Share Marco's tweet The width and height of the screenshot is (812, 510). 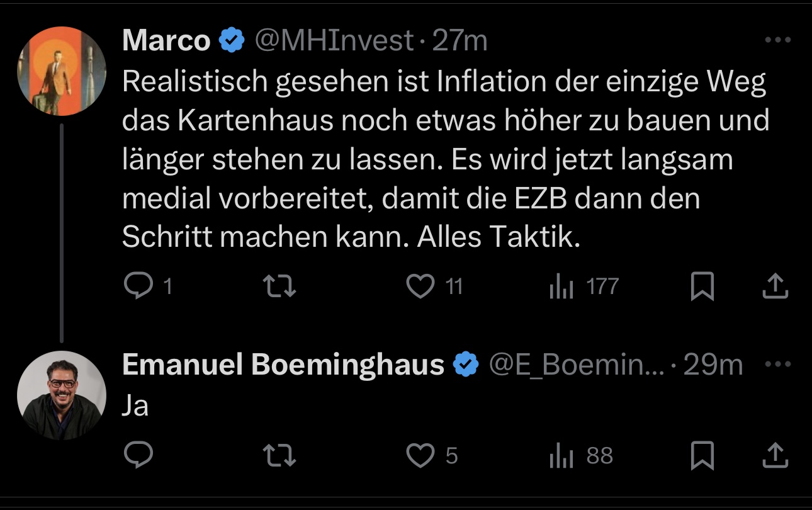(x=775, y=287)
